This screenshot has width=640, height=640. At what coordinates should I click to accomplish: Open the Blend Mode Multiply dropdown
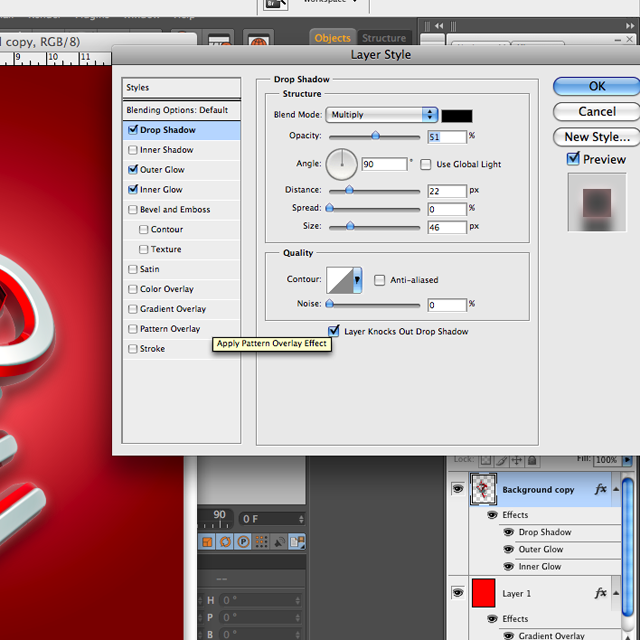click(382, 115)
